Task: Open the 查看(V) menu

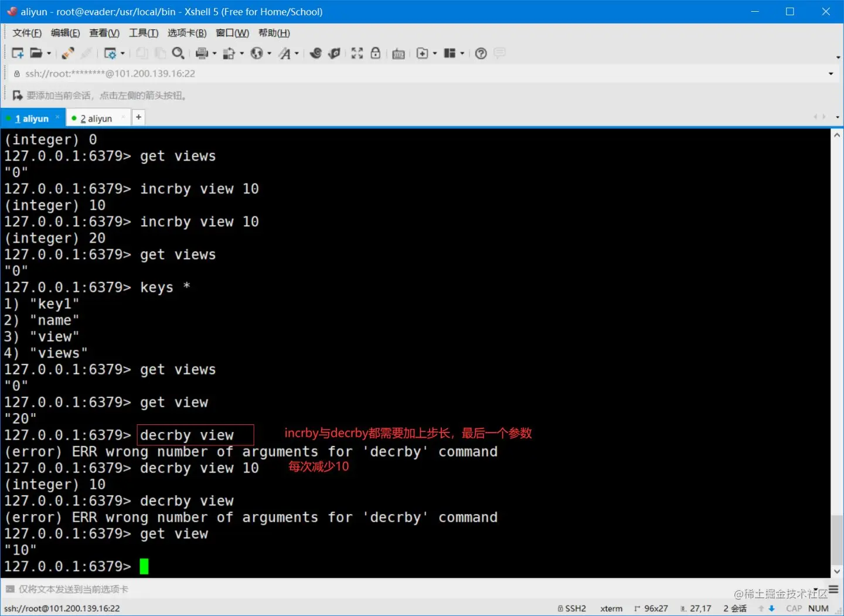Action: click(x=104, y=33)
